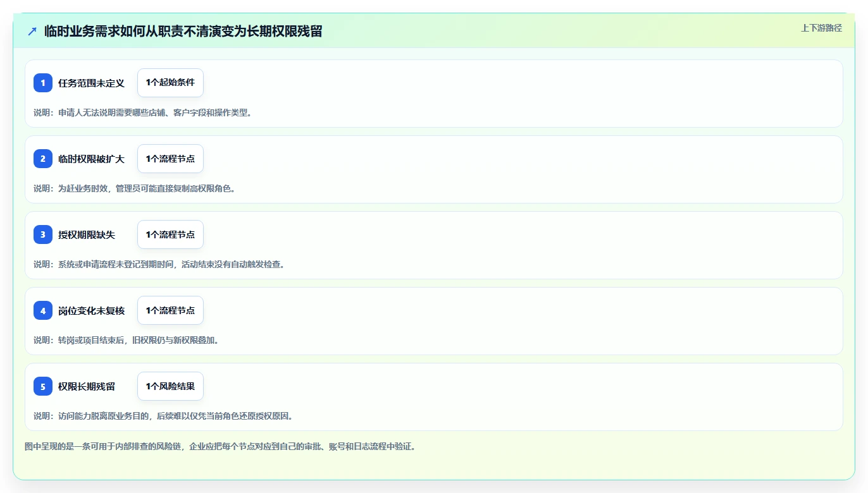The height and width of the screenshot is (493, 868).
Task: Click the title 临时业务需求如何从职责不清演变为长期权限残留
Action: click(x=183, y=32)
